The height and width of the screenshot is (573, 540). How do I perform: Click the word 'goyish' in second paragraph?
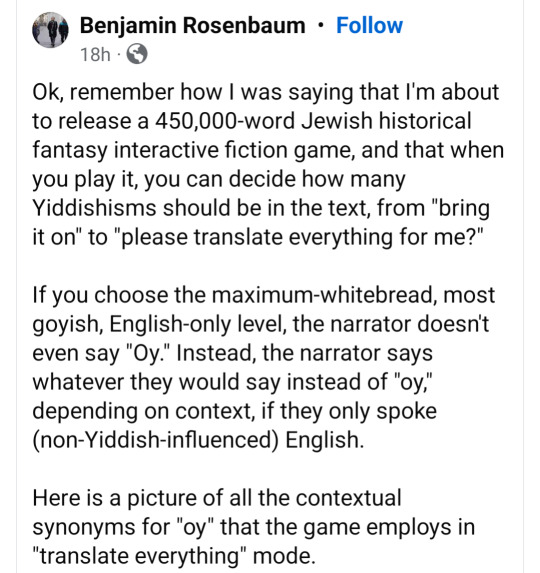pyautogui.click(x=68, y=325)
